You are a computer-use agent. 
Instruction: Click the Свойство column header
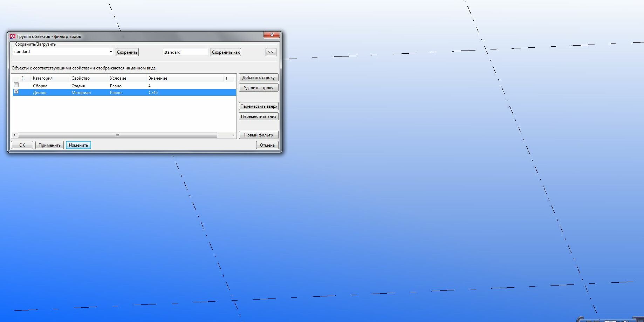[x=81, y=78]
